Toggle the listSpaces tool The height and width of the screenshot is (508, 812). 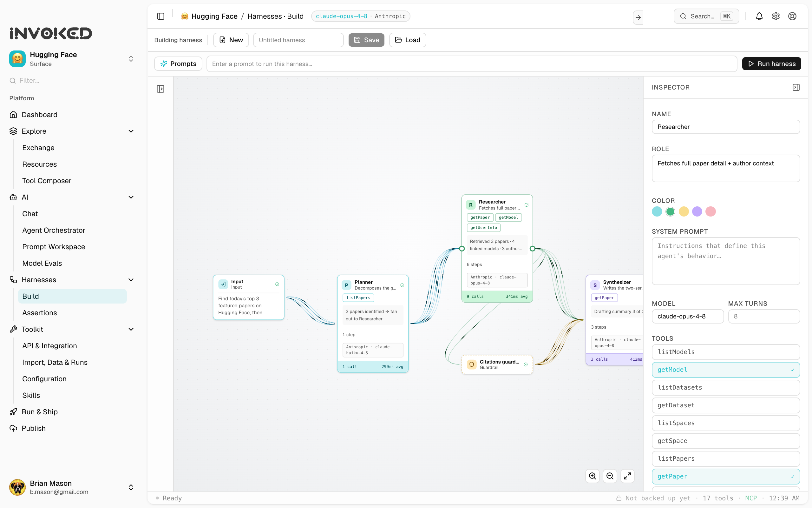(x=725, y=423)
